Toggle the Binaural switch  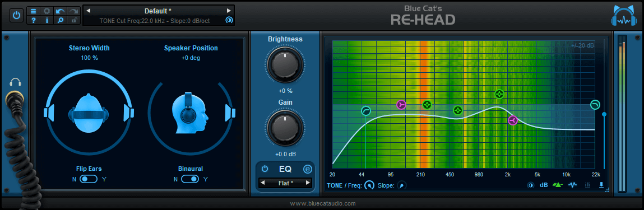(x=191, y=179)
